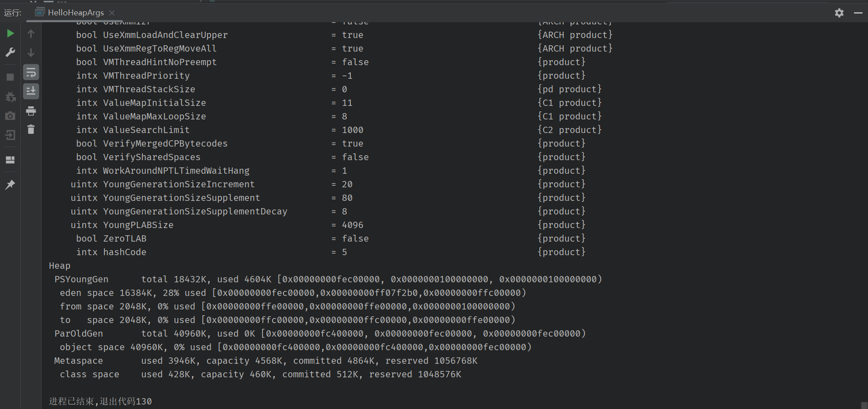Pin the run tab with pin icon

click(x=10, y=185)
